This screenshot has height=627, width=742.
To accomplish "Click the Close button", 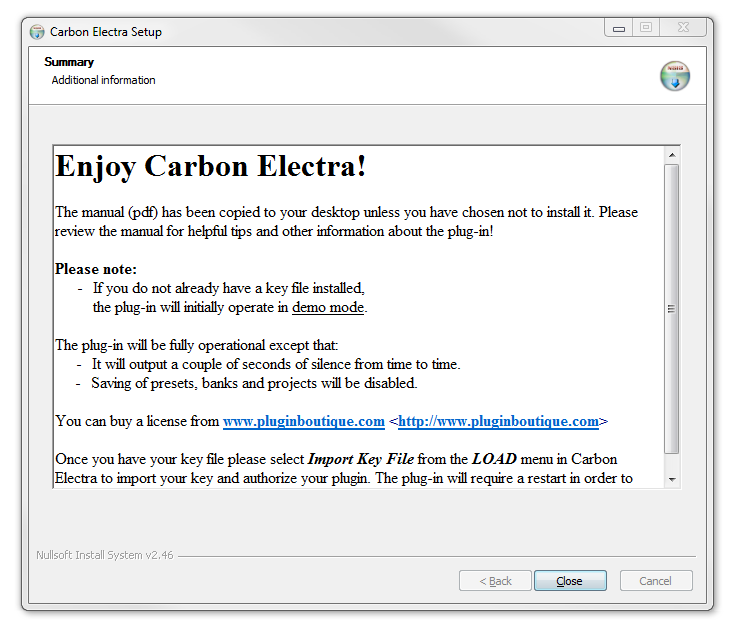I will 570,581.
